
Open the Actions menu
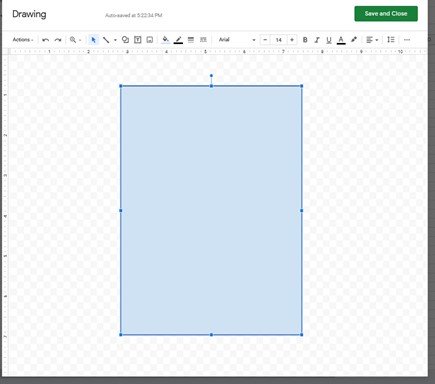[23, 40]
